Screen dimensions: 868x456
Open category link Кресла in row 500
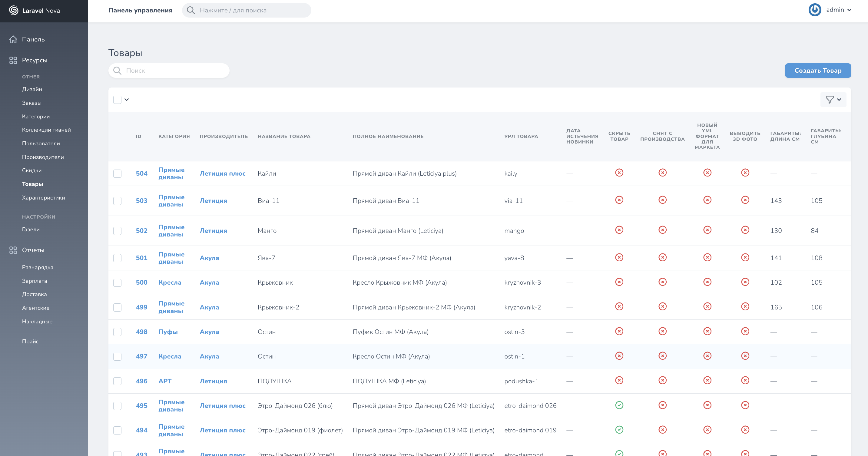point(170,283)
